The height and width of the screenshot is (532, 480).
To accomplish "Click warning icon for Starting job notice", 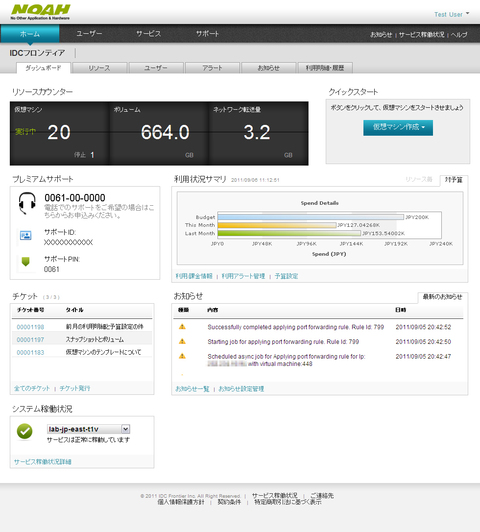I will coord(182,341).
